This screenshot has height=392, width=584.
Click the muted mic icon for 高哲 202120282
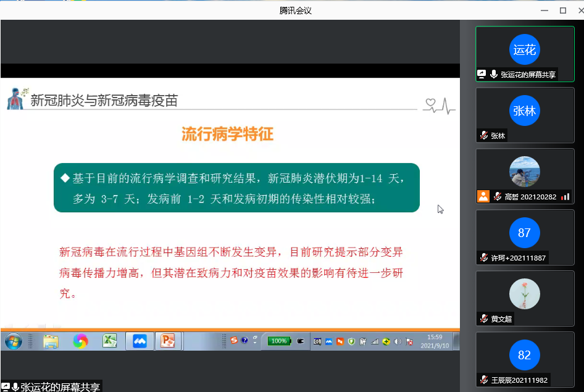496,196
